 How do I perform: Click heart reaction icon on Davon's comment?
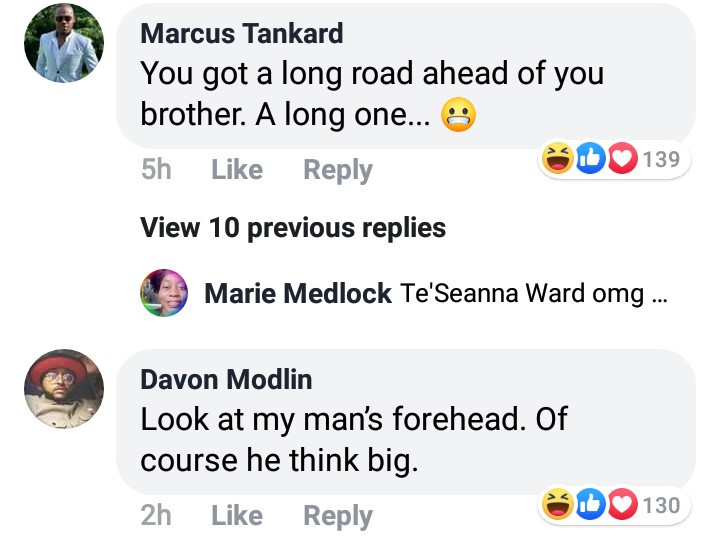623,504
